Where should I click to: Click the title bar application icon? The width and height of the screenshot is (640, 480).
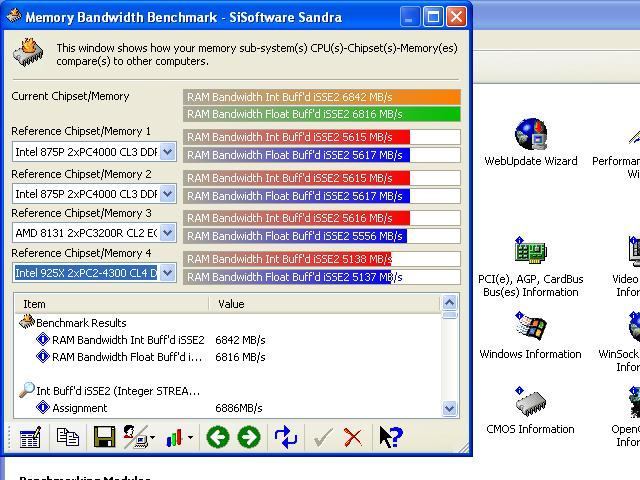(x=13, y=16)
